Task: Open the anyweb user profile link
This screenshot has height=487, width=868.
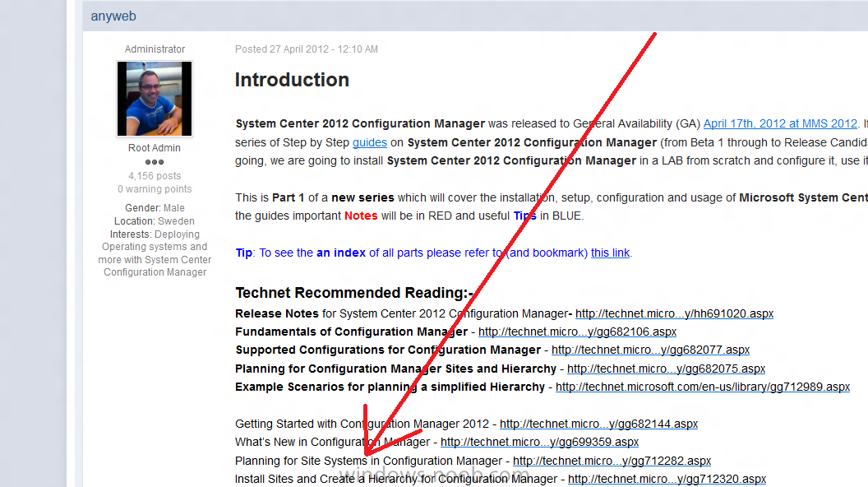Action: pyautogui.click(x=113, y=16)
